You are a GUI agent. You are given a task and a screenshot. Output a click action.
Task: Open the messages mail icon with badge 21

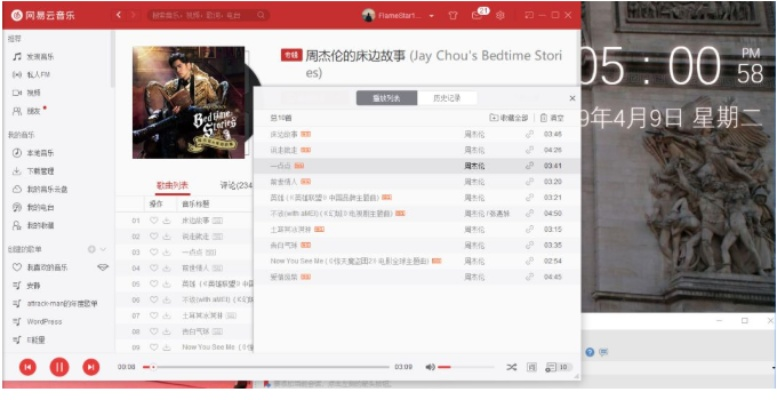(477, 15)
